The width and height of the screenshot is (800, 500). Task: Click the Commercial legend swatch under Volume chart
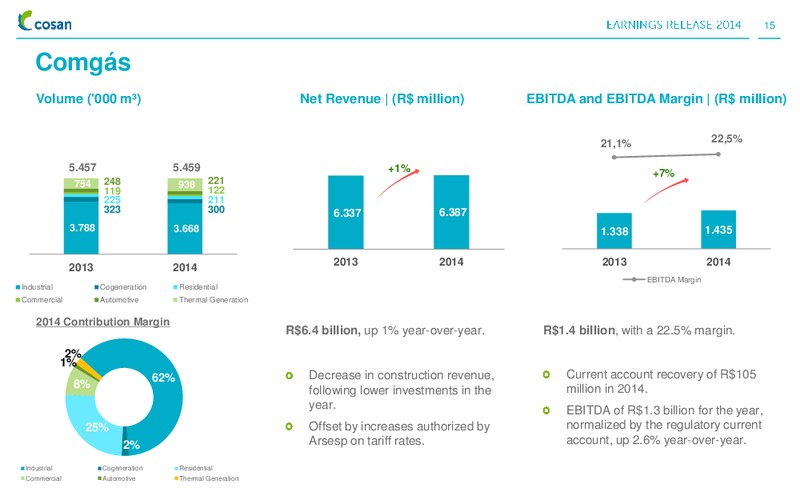[x=18, y=300]
